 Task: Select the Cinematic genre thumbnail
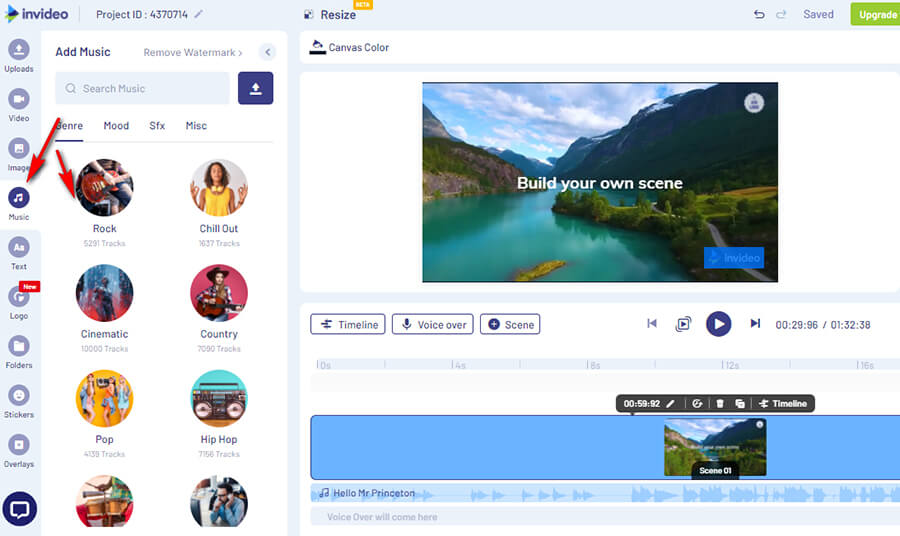(104, 294)
